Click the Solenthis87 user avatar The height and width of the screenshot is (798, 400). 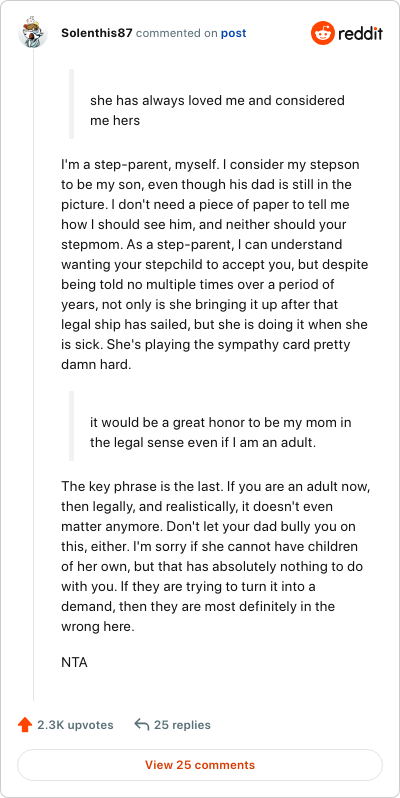click(x=33, y=33)
